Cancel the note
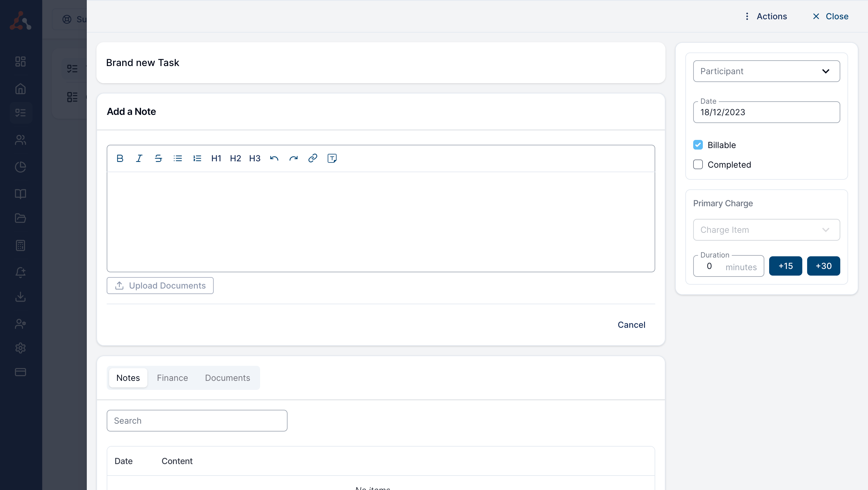Viewport: 868px width, 490px height. [x=631, y=325]
